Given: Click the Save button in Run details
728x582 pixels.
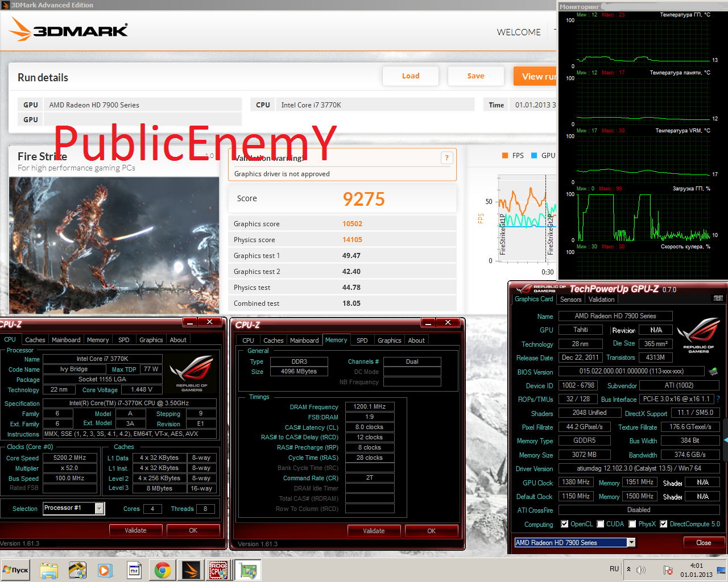Looking at the screenshot, I should pyautogui.click(x=476, y=76).
